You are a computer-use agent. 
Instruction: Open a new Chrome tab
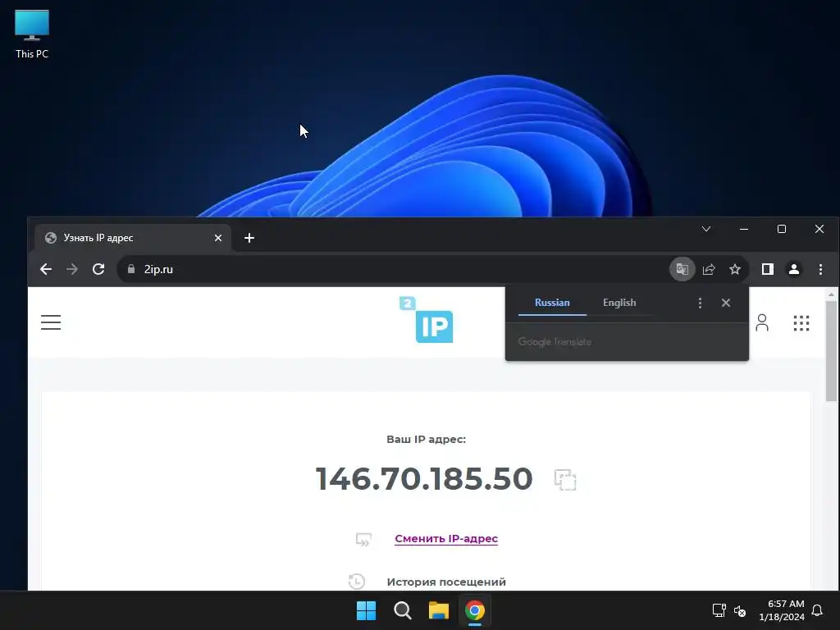[x=249, y=238]
